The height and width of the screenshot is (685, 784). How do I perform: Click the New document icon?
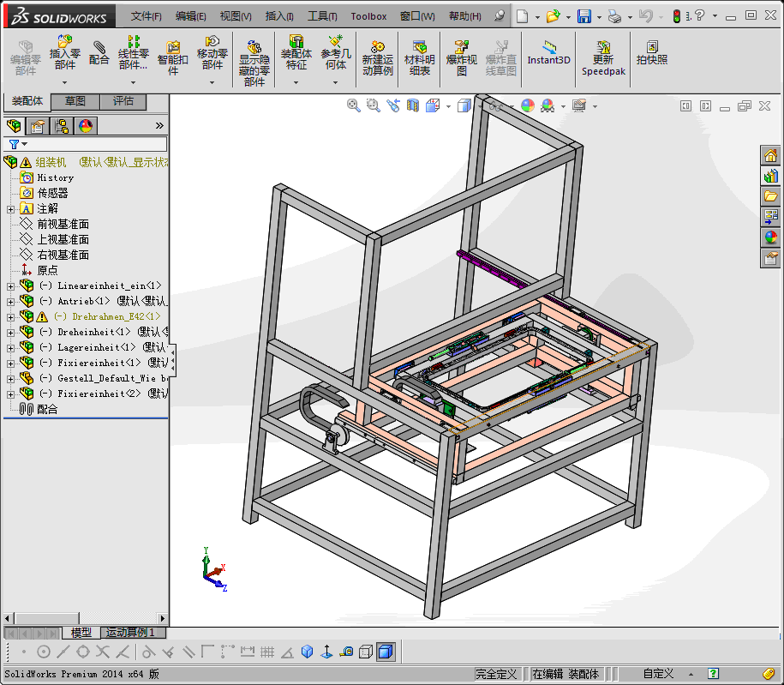[x=522, y=16]
